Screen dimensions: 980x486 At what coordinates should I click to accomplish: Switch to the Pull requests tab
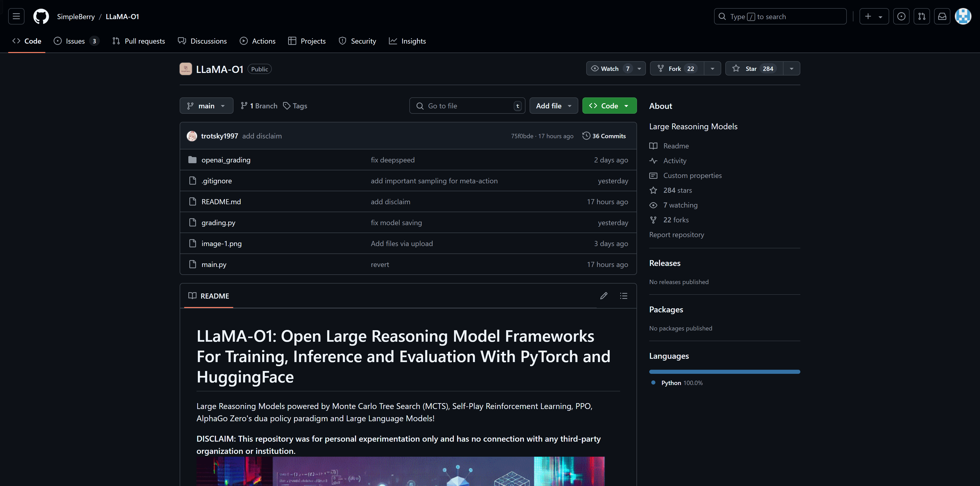pos(139,41)
